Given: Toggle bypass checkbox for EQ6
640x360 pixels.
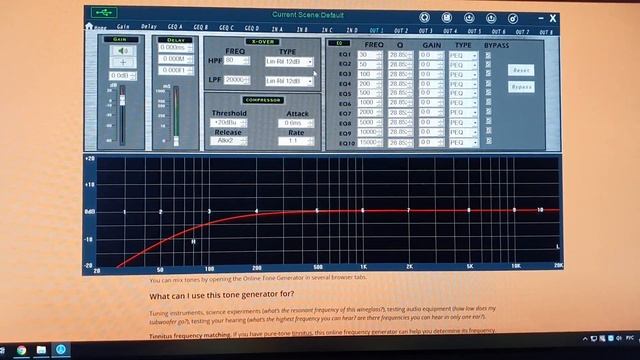Looking at the screenshot, I should pyautogui.click(x=488, y=102).
